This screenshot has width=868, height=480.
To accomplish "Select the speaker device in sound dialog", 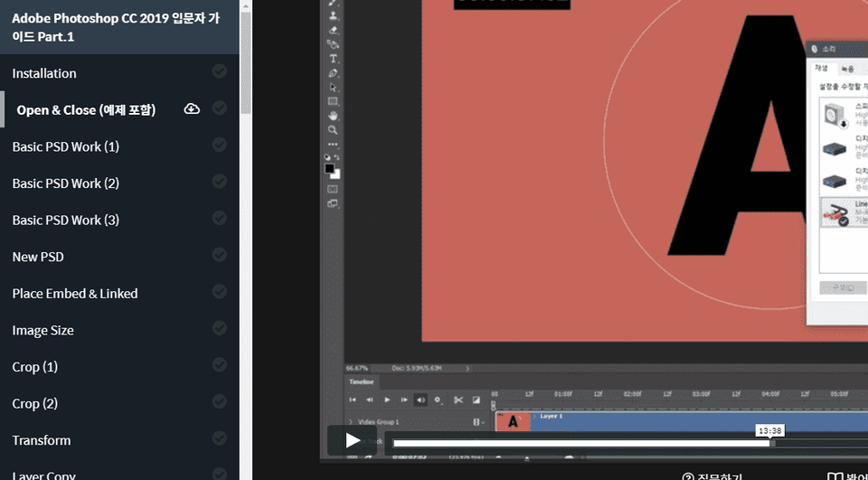I will (844, 115).
